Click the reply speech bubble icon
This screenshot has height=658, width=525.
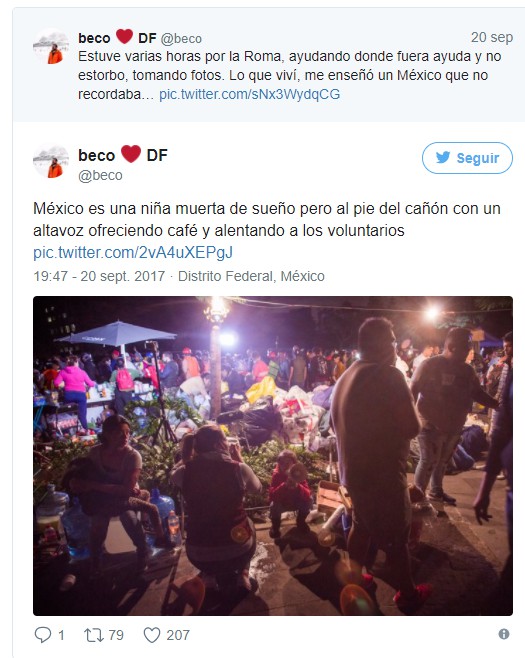(x=42, y=635)
